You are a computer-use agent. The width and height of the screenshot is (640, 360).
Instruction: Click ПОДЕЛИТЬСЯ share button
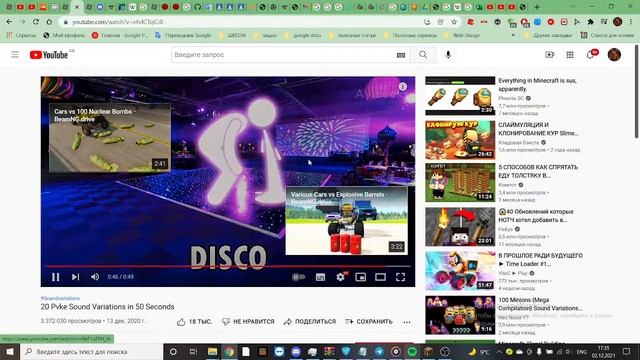click(x=310, y=322)
